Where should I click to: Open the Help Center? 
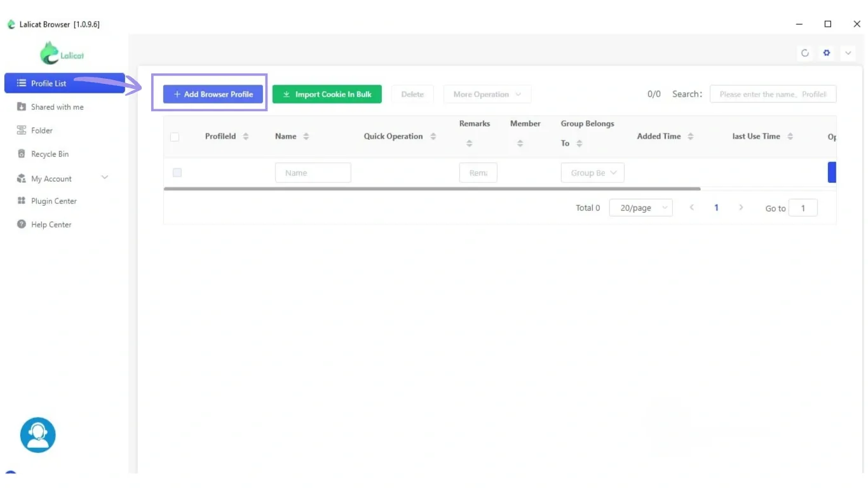(x=51, y=224)
